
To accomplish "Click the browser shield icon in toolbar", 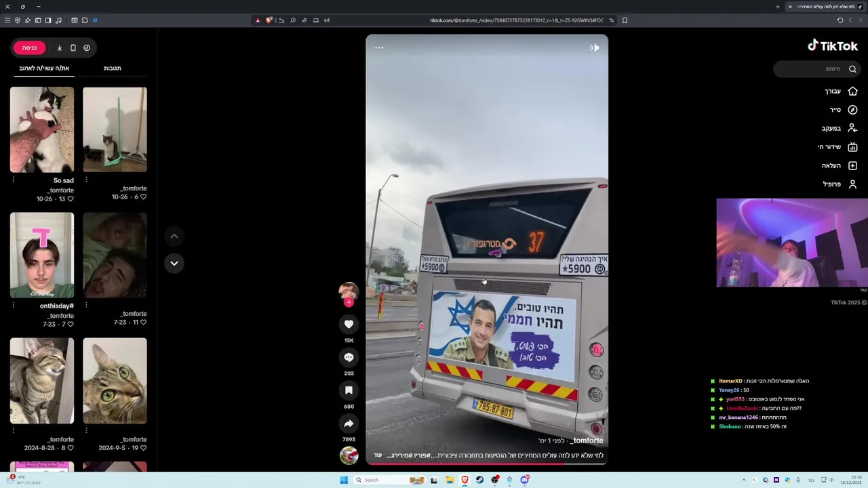I will (18, 20).
